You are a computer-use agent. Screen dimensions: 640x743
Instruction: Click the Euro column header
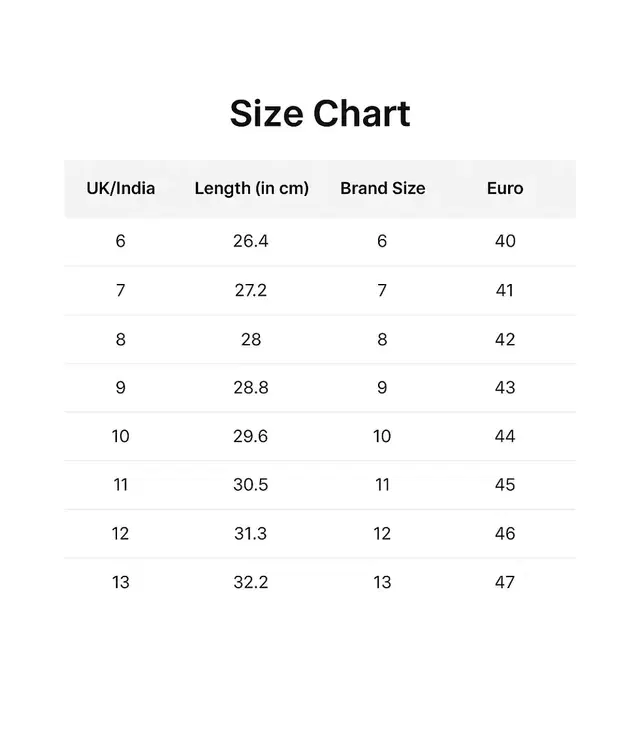505,188
